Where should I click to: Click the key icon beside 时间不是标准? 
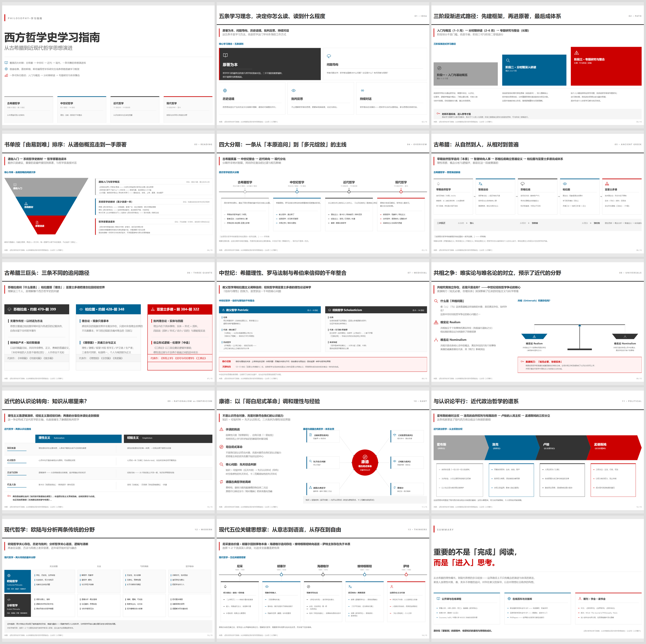click(x=438, y=114)
